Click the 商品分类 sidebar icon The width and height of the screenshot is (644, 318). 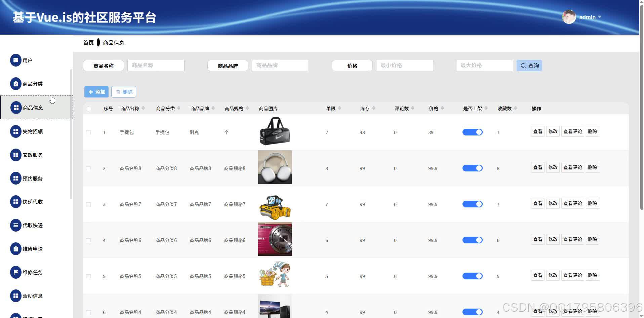(x=15, y=84)
